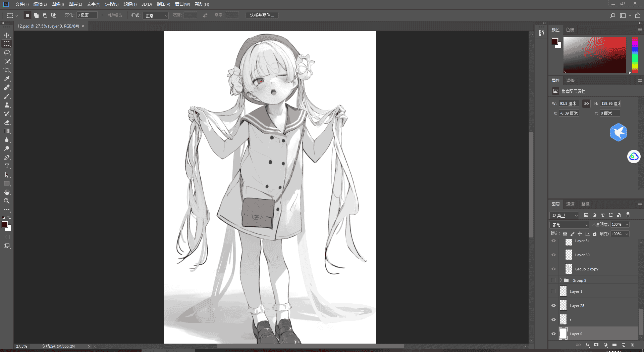
Task: Show the hidden Group 2 folder
Action: pos(553,280)
